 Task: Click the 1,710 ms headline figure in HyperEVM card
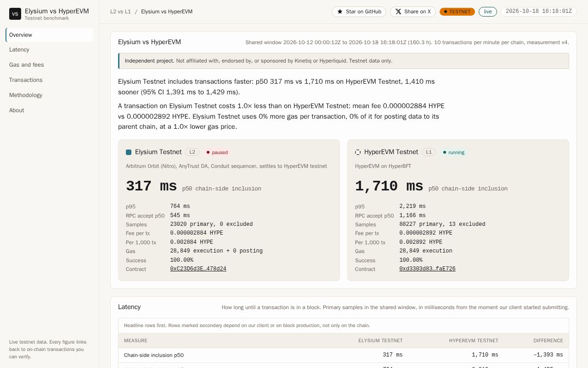click(x=389, y=186)
